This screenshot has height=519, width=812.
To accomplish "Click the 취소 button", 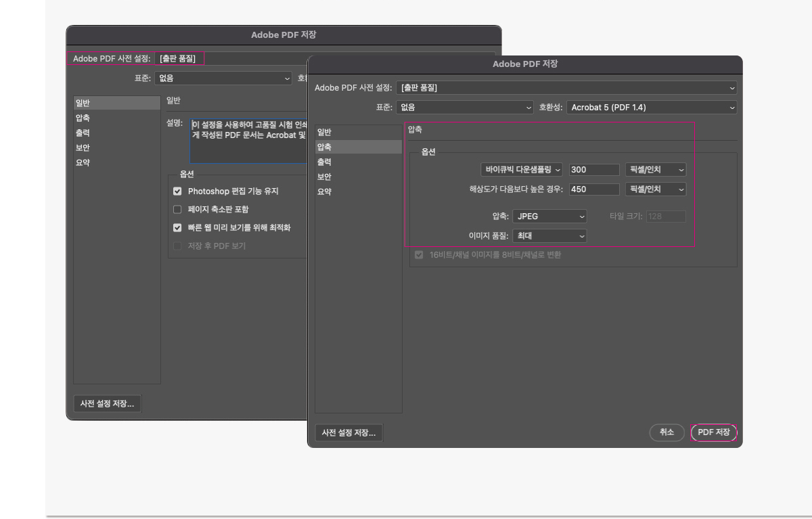I will [x=667, y=432].
